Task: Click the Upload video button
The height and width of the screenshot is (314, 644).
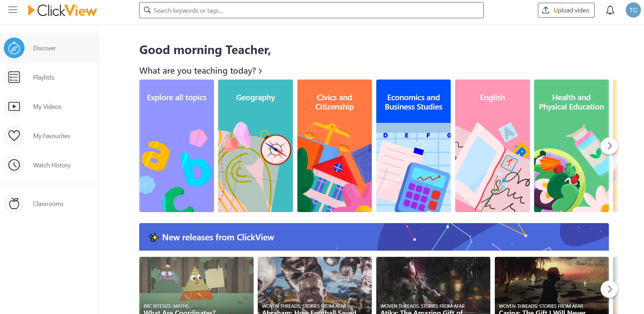Action: (566, 10)
